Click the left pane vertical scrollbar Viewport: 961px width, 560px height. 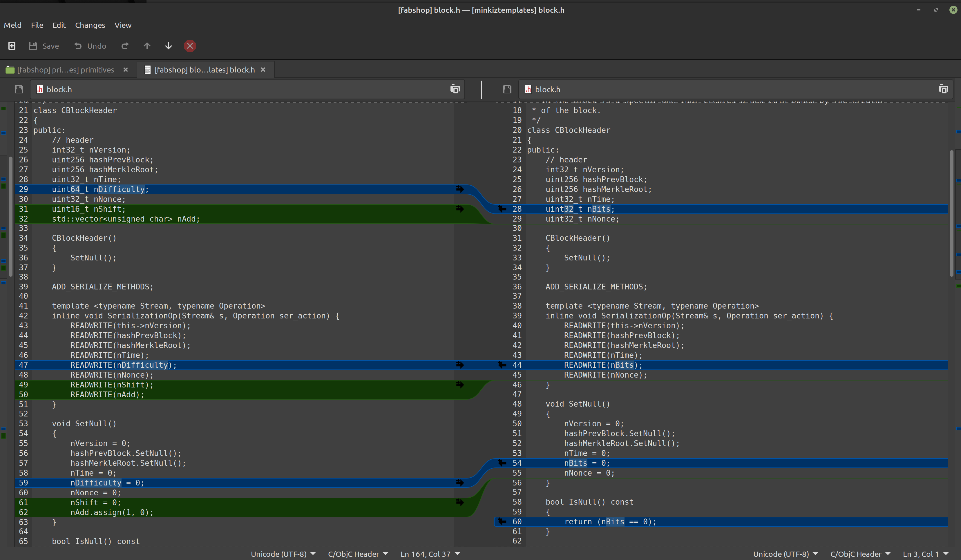[11, 217]
